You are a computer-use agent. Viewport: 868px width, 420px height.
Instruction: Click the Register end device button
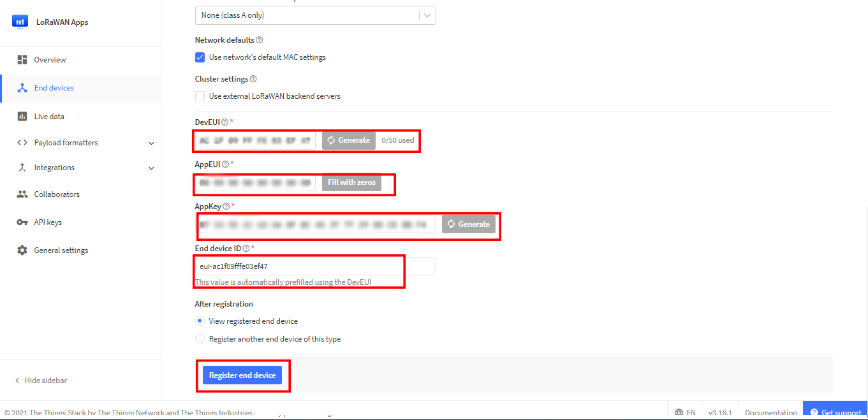pos(243,375)
